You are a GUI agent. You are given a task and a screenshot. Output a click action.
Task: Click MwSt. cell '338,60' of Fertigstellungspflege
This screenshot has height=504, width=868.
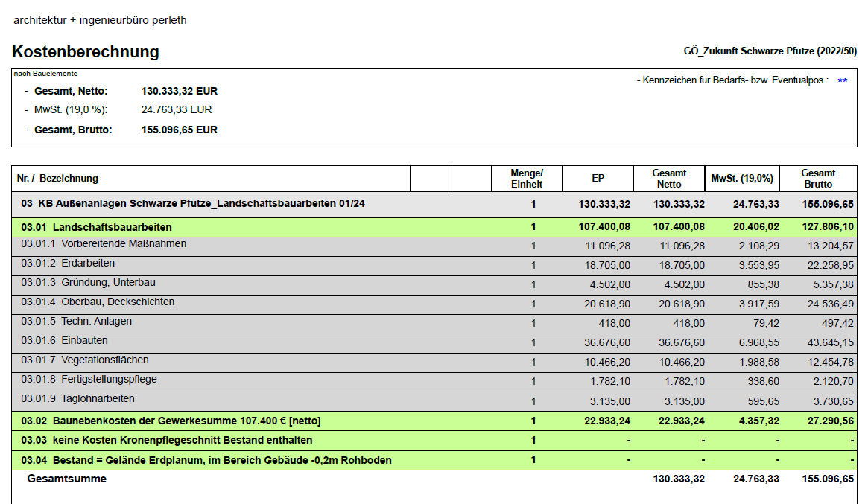(x=764, y=382)
